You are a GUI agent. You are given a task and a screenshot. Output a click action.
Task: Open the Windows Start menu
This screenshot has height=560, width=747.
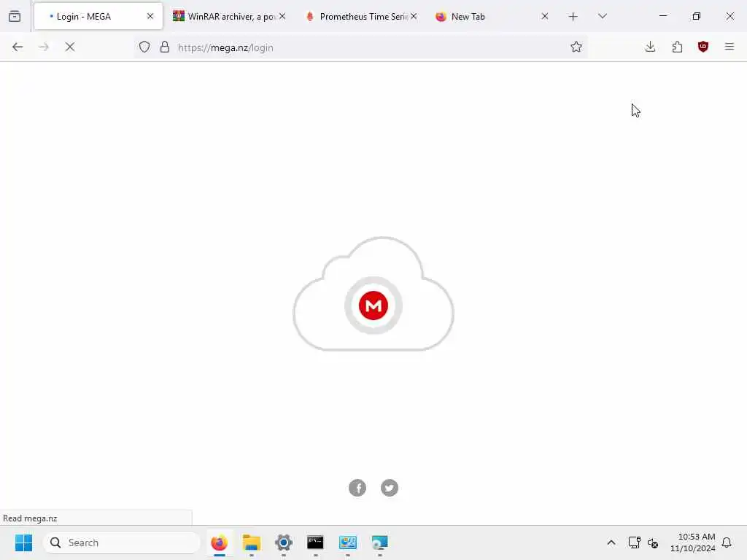[x=23, y=542]
